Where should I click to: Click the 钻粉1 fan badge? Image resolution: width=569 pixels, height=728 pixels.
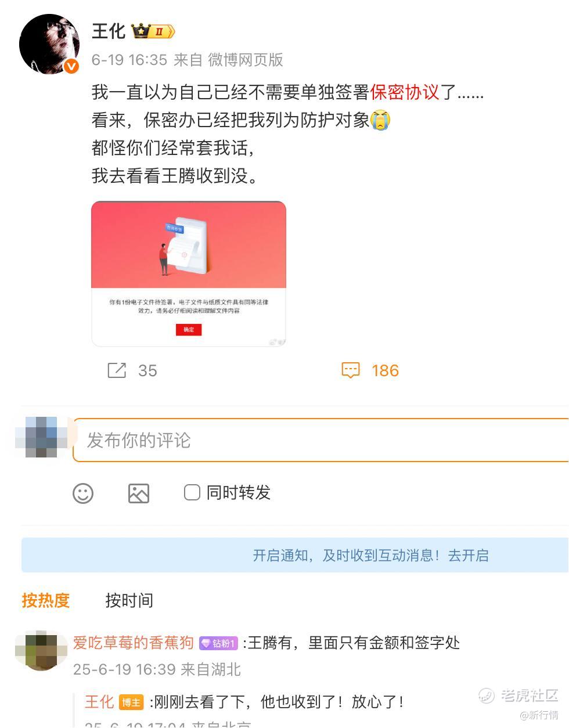pyautogui.click(x=218, y=643)
